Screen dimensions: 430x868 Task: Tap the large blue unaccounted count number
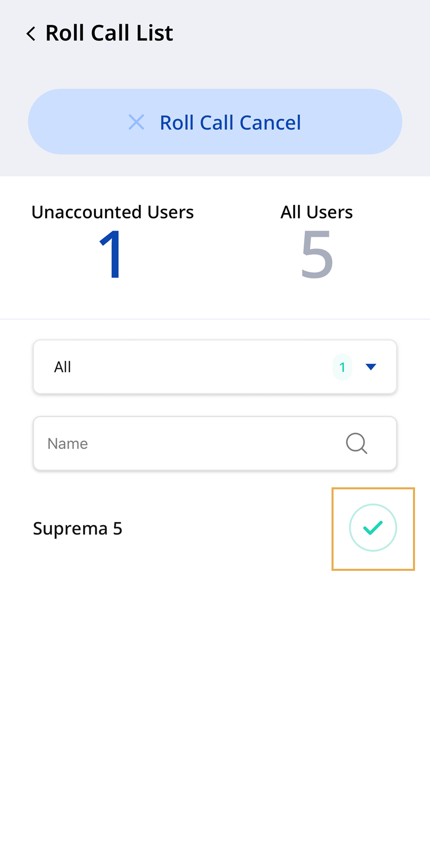(x=110, y=254)
